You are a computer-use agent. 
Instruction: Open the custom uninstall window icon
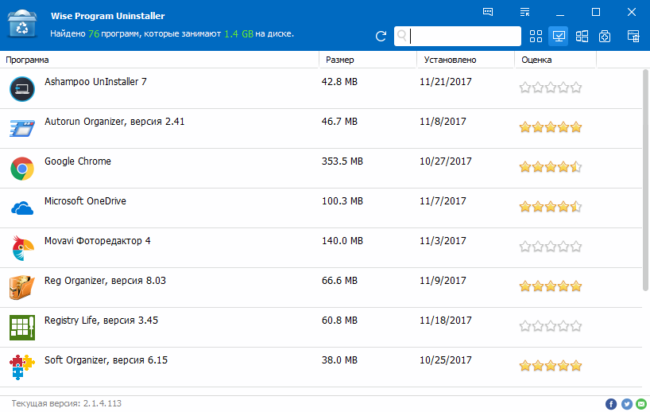tap(633, 36)
